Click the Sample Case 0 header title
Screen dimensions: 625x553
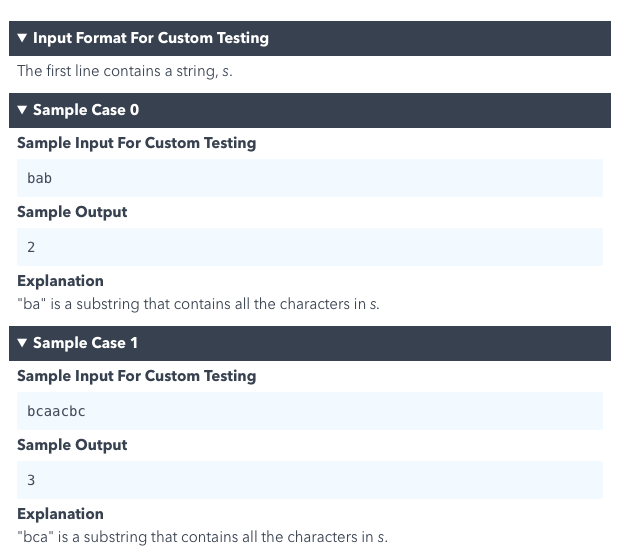pyautogui.click(x=85, y=110)
